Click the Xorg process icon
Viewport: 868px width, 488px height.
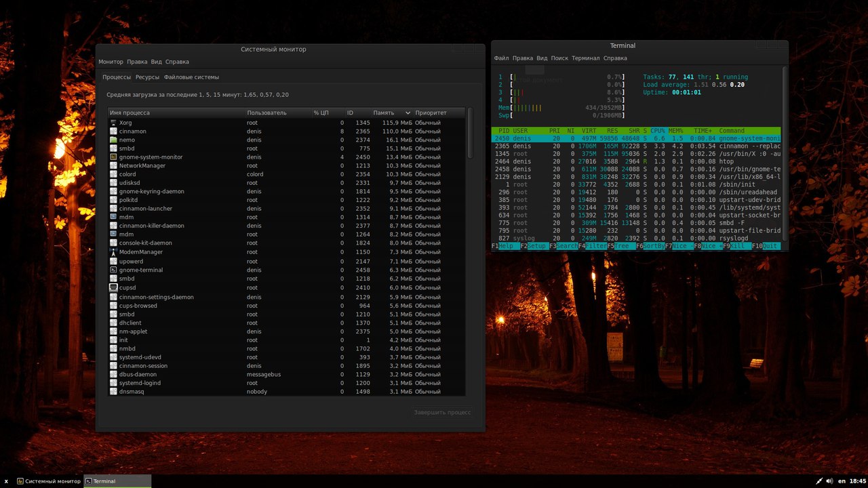click(x=113, y=123)
